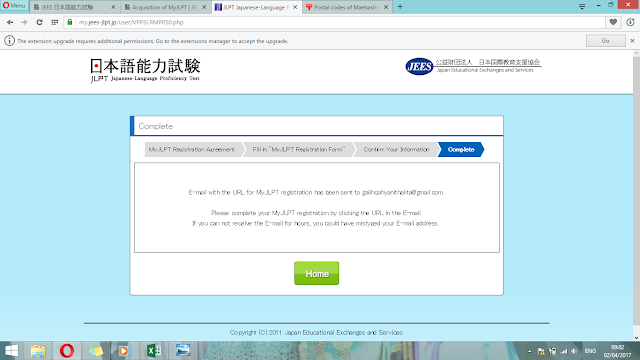Click the 'If you can not receive the E-mail' text
The height and width of the screenshot is (360, 640).
pyautogui.click(x=315, y=223)
